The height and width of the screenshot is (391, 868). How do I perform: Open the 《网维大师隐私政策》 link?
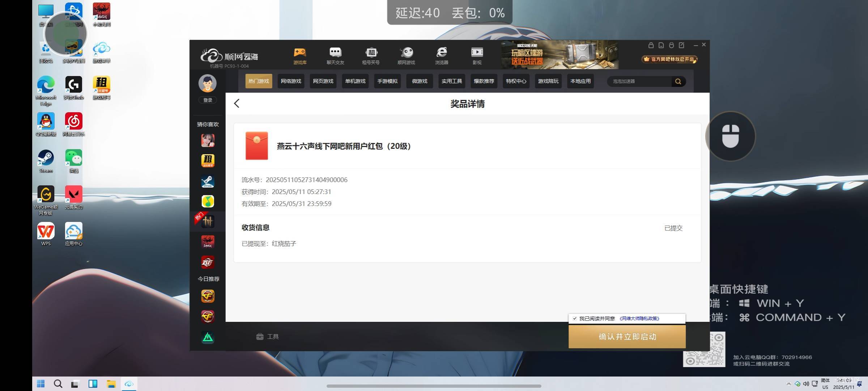[639, 319]
